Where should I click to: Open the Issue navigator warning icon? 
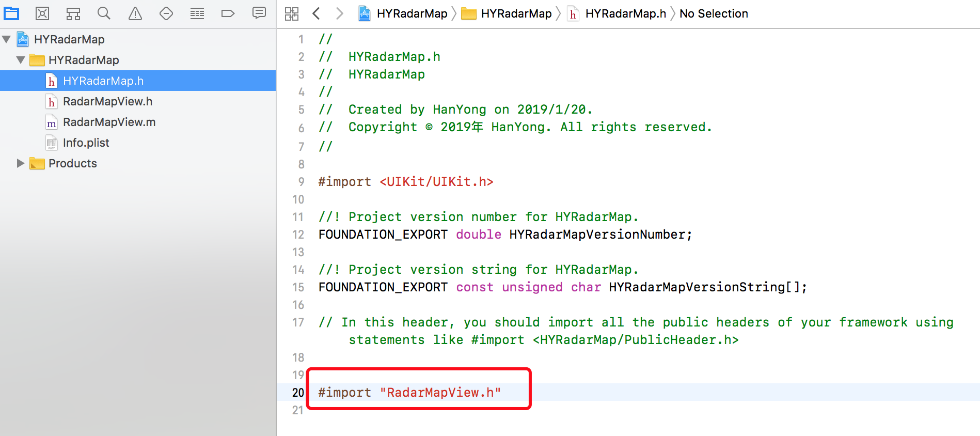(x=135, y=13)
